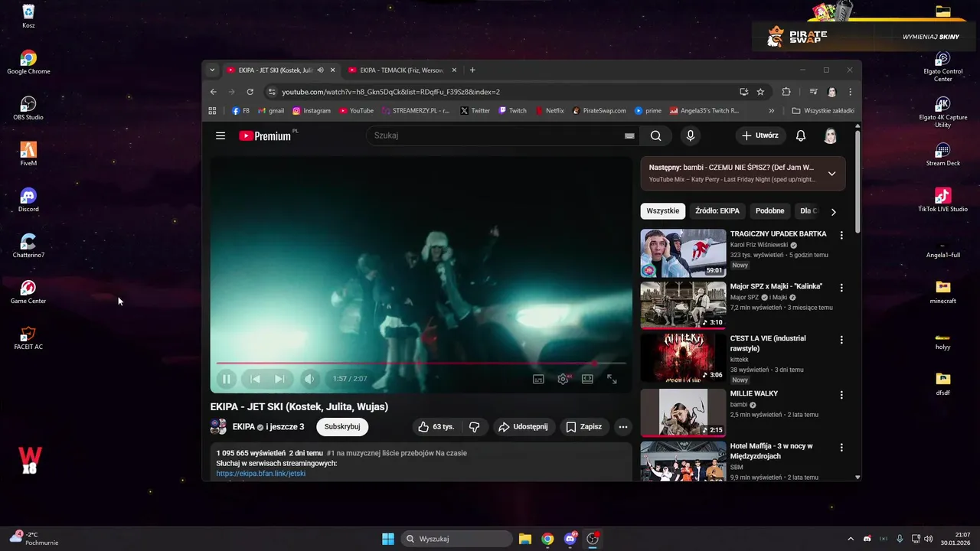
Task: Click Utwórz create button
Action: [x=760, y=135]
